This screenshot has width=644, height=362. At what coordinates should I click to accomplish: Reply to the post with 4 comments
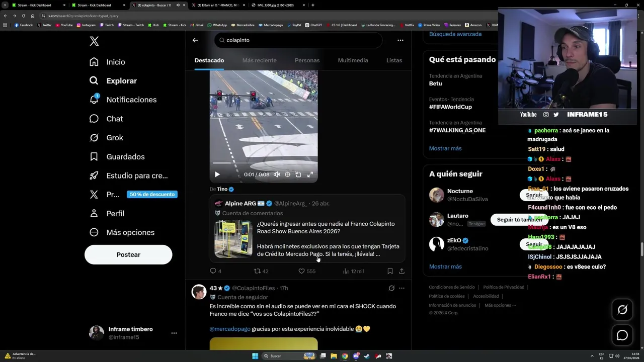215,271
